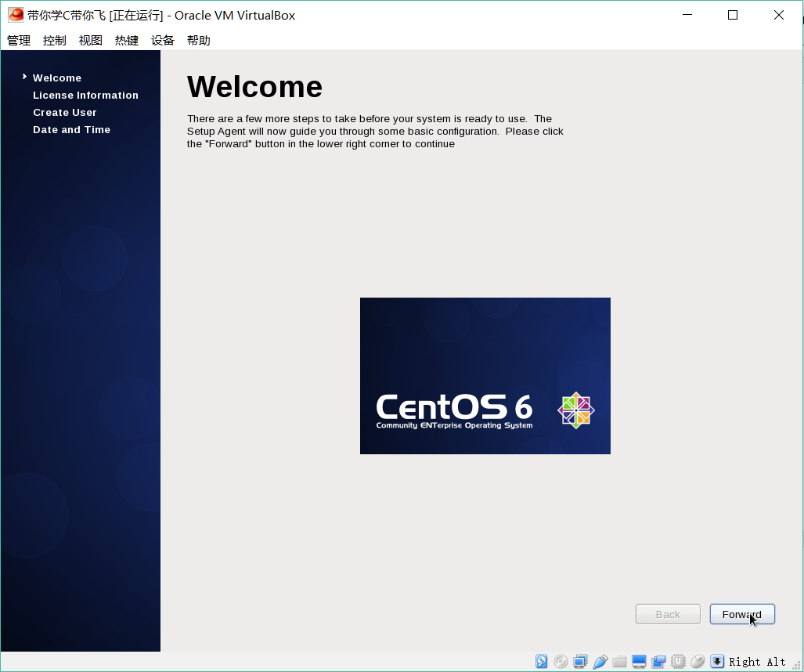This screenshot has width=804, height=672.
Task: Click the network adapters status icon
Action: [x=581, y=662]
